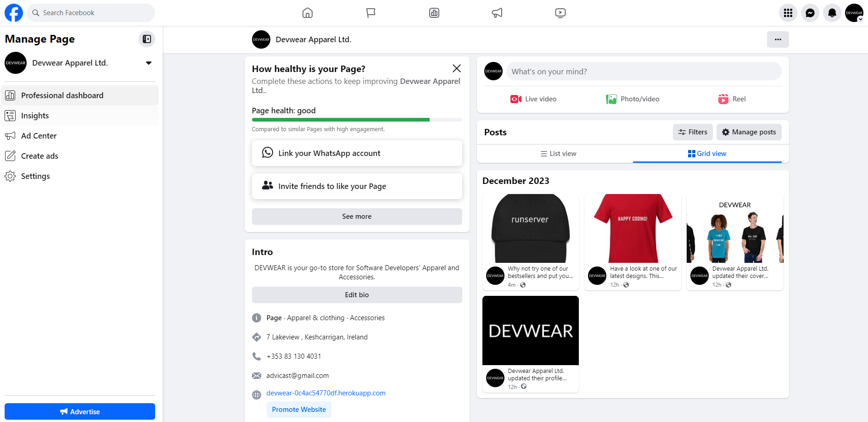868x422 pixels.
Task: Click Manage posts button
Action: click(749, 132)
